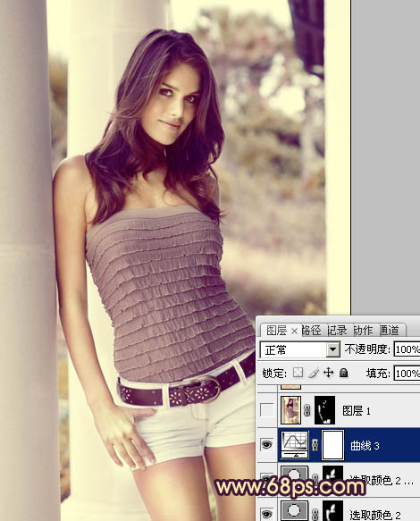This screenshot has width=420, height=521.
Task: Select the 图层 1 black layer mask
Action: 324,410
